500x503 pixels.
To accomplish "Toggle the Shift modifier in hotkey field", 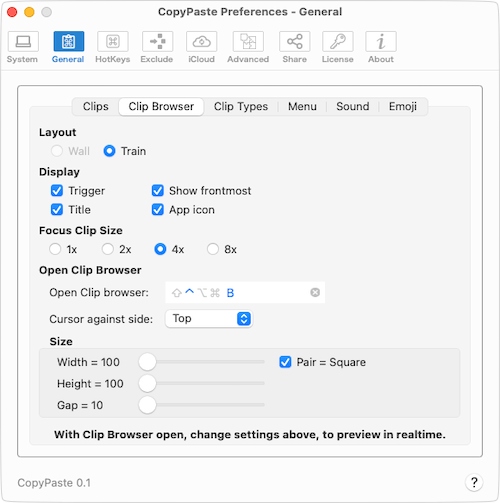I will coord(176,293).
